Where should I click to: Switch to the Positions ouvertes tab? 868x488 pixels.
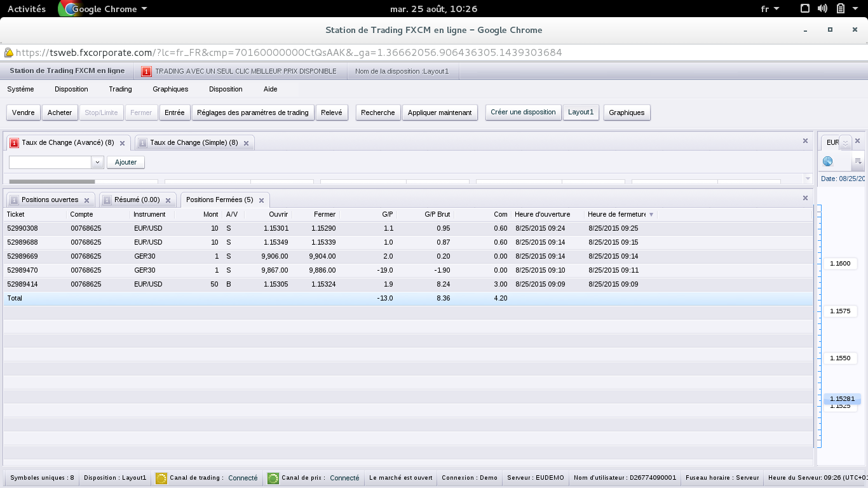[50, 200]
